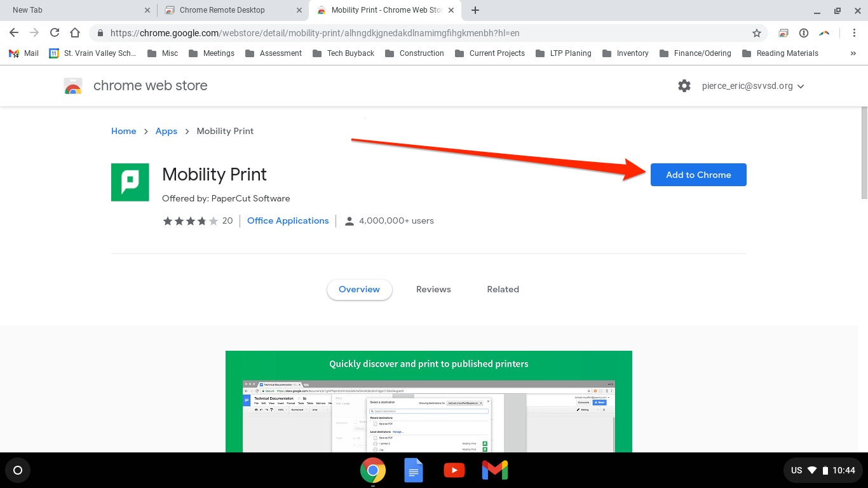Reload the current page
This screenshot has width=868, height=488.
[x=55, y=33]
